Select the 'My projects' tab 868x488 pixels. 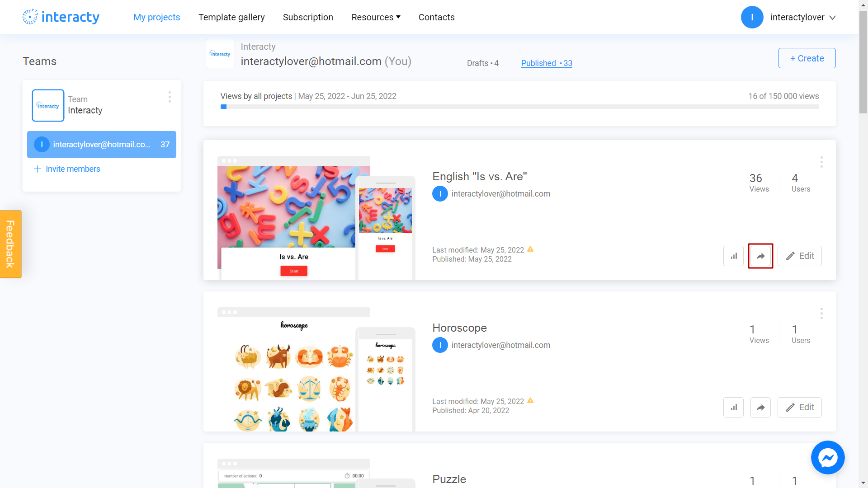tap(157, 17)
